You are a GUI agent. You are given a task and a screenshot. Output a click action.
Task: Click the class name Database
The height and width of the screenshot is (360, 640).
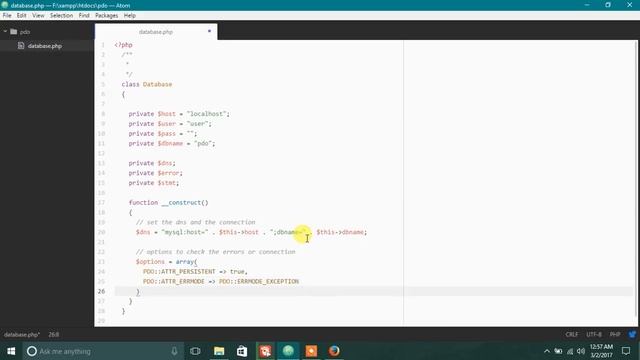pos(158,84)
